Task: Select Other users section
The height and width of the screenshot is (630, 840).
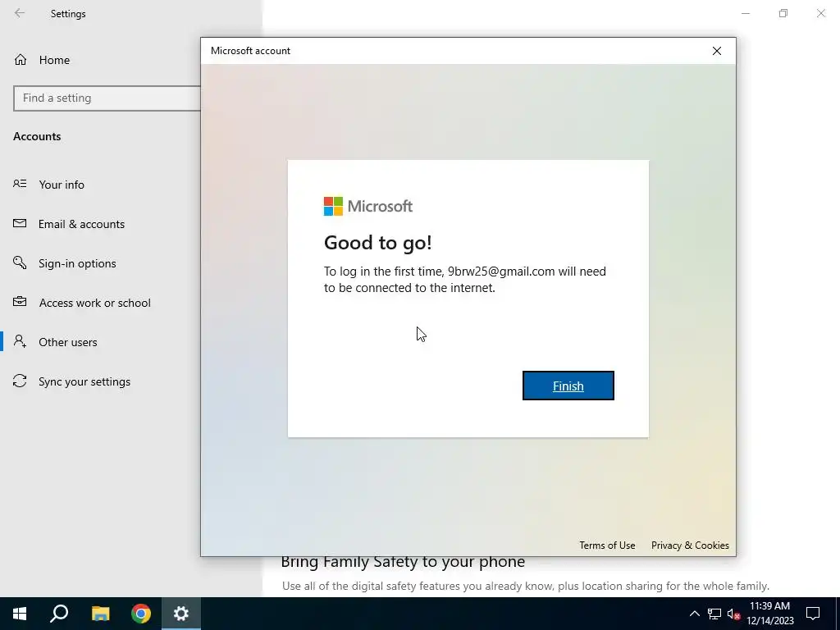Action: (x=68, y=342)
